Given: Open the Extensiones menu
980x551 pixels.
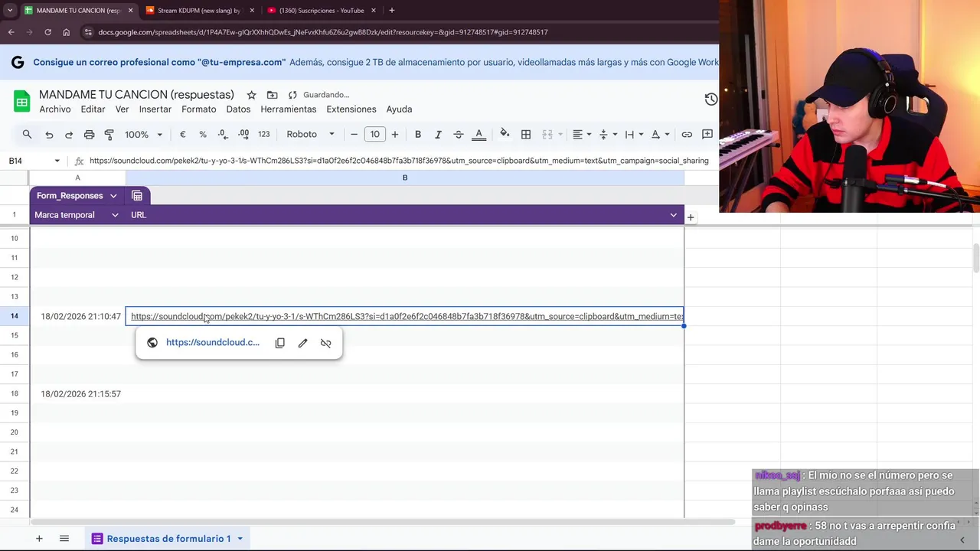Looking at the screenshot, I should point(351,109).
